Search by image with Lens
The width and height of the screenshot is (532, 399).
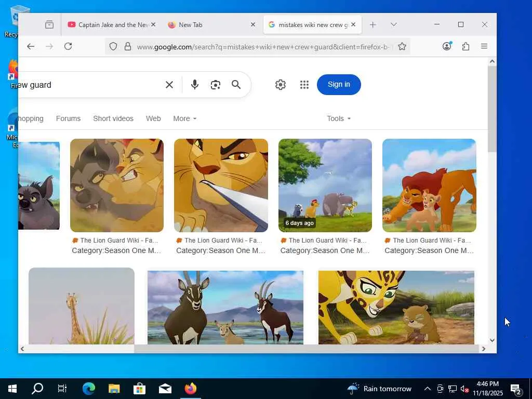(x=216, y=85)
